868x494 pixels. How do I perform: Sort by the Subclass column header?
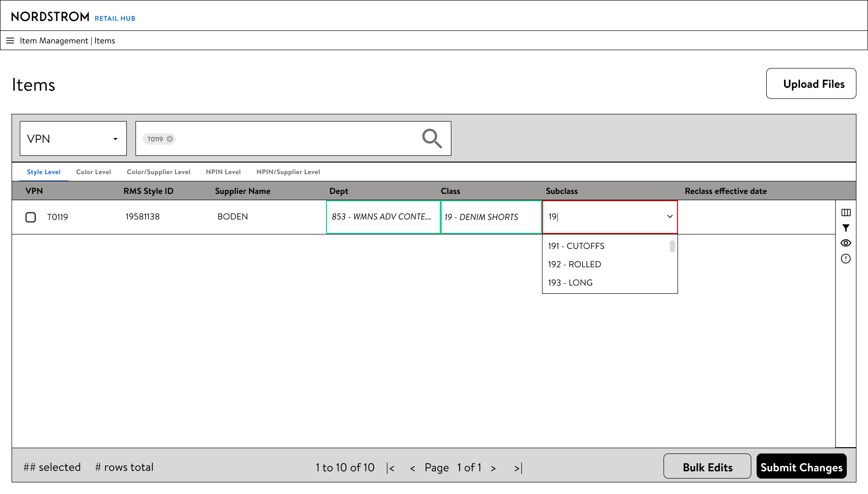(x=562, y=191)
